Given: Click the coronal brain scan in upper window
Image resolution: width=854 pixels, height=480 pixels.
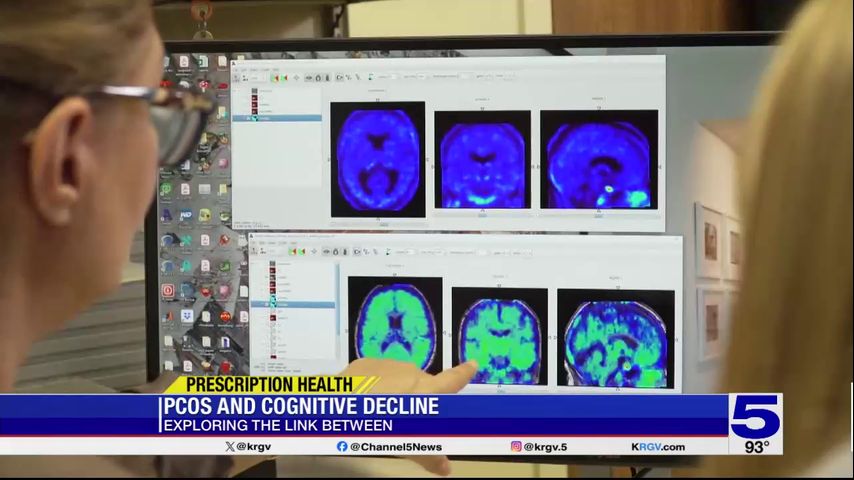Looking at the screenshot, I should [x=482, y=160].
